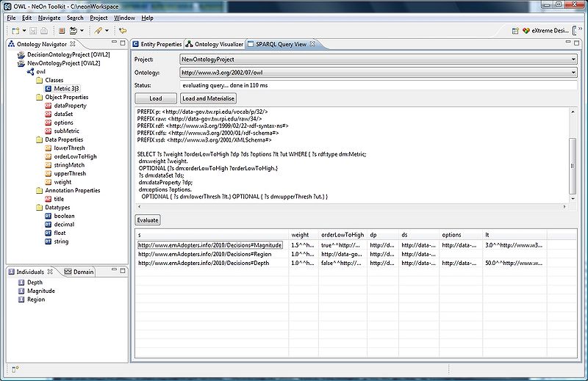Click the Open Perspective icon
588x381 pixels.
(514, 31)
